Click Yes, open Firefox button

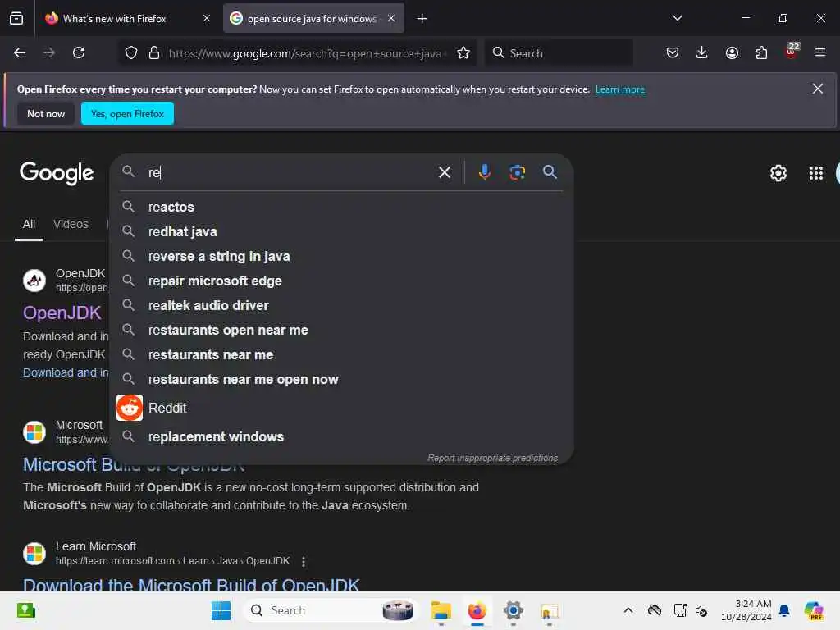tap(127, 113)
